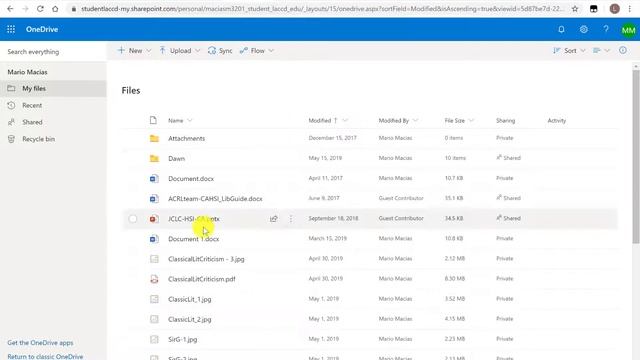This screenshot has height=360, width=640.
Task: Click the OneDrive header title
Action: point(42,29)
